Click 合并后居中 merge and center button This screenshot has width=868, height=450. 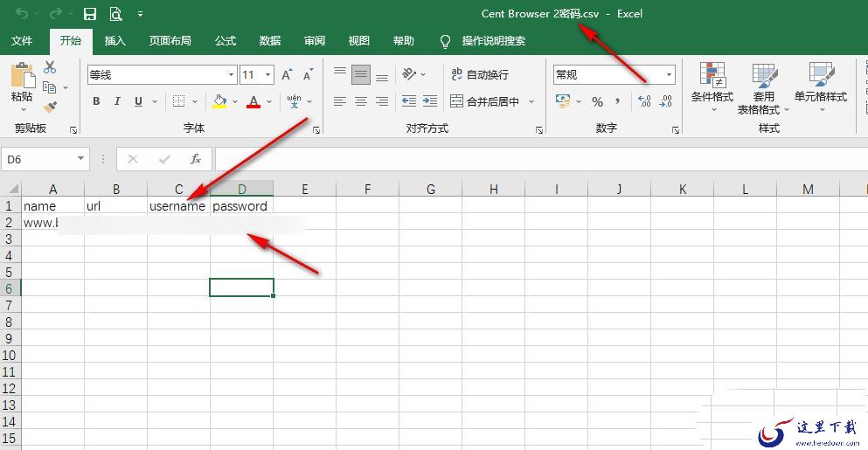pos(485,101)
